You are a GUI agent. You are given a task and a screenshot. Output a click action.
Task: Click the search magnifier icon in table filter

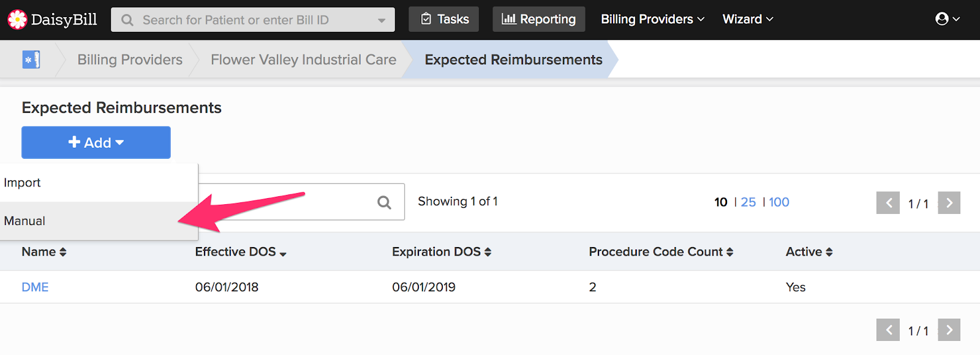pos(384,202)
